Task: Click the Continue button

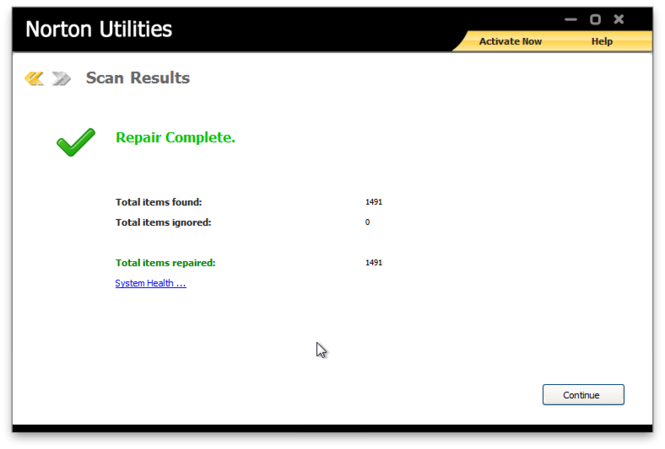Action: (583, 395)
